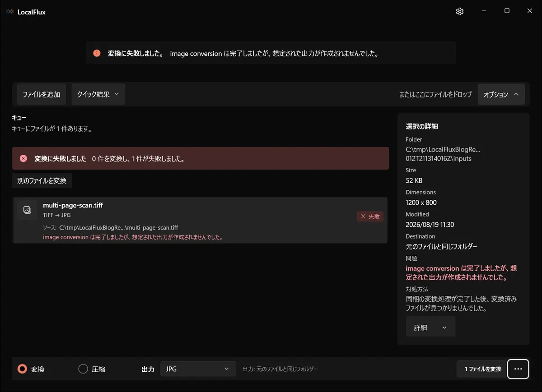Click the 1 ファイルを変換 button
The width and height of the screenshot is (542, 392).
(483, 369)
